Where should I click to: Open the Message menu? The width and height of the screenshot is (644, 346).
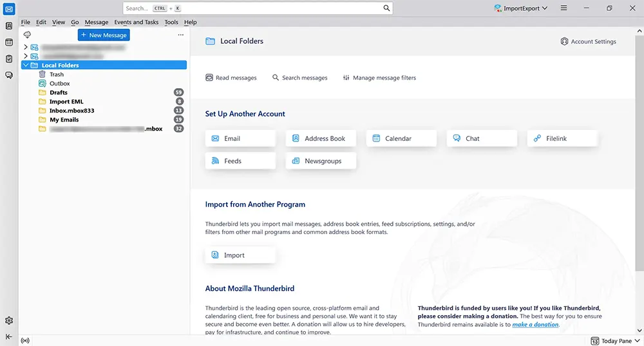tap(97, 22)
